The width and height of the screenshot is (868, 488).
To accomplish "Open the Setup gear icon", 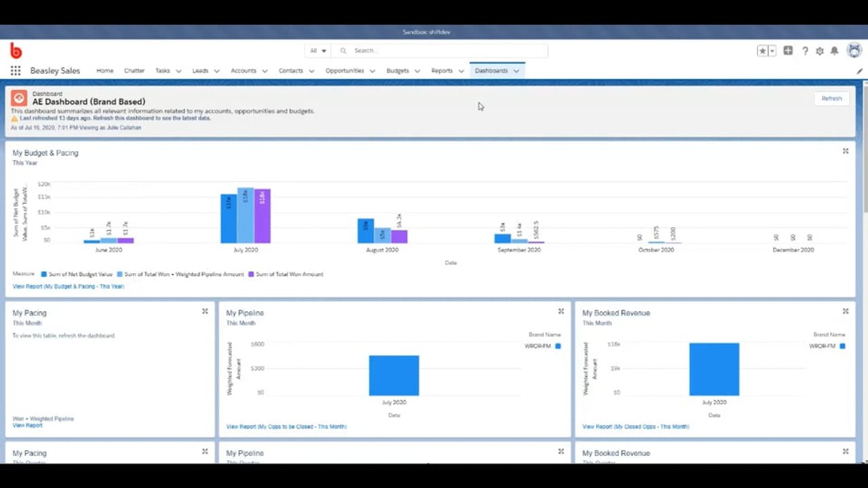I will pos(820,51).
